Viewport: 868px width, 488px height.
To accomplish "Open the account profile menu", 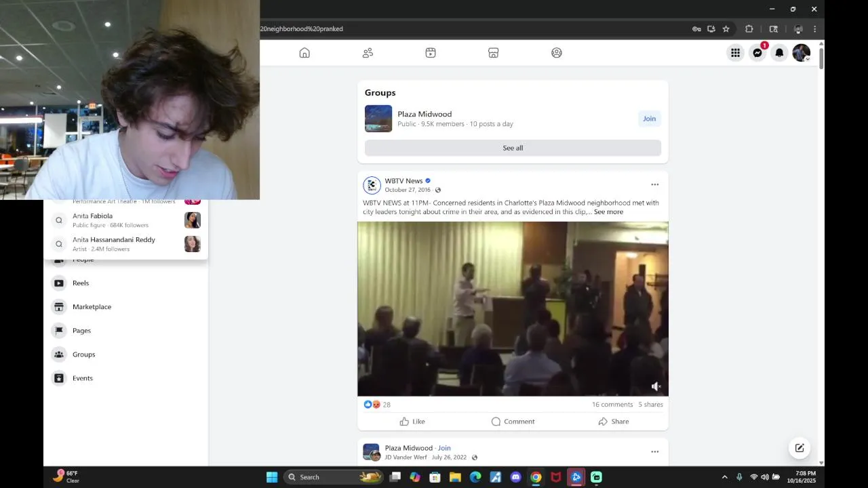I will [802, 53].
